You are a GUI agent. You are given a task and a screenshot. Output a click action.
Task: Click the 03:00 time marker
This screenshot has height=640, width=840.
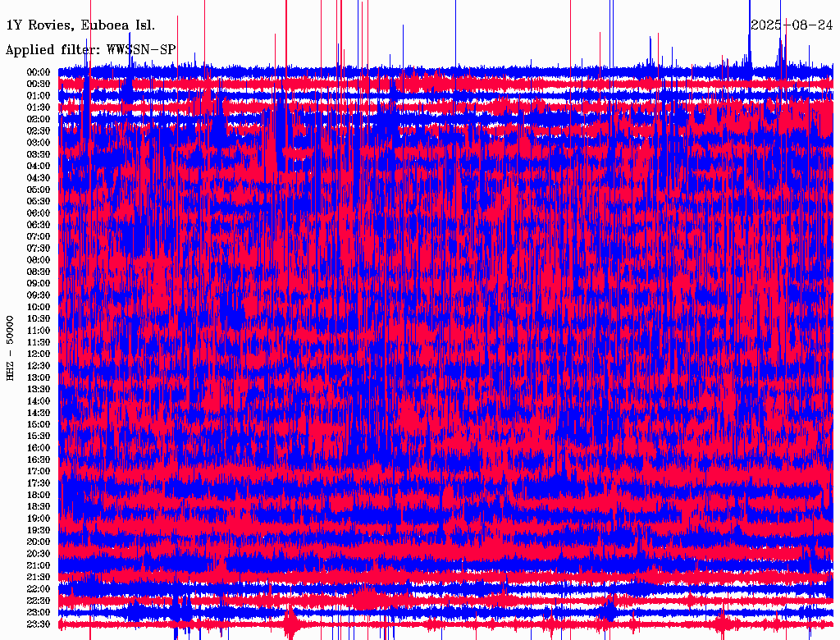[39, 143]
